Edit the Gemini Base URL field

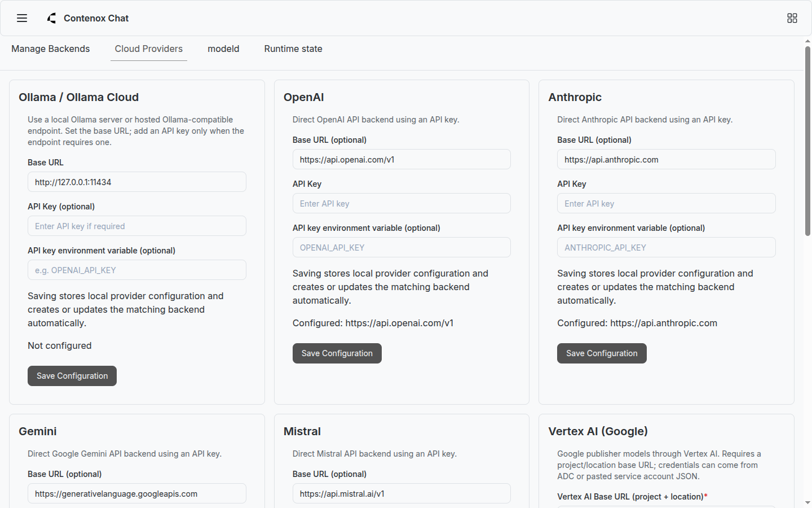[137, 493]
